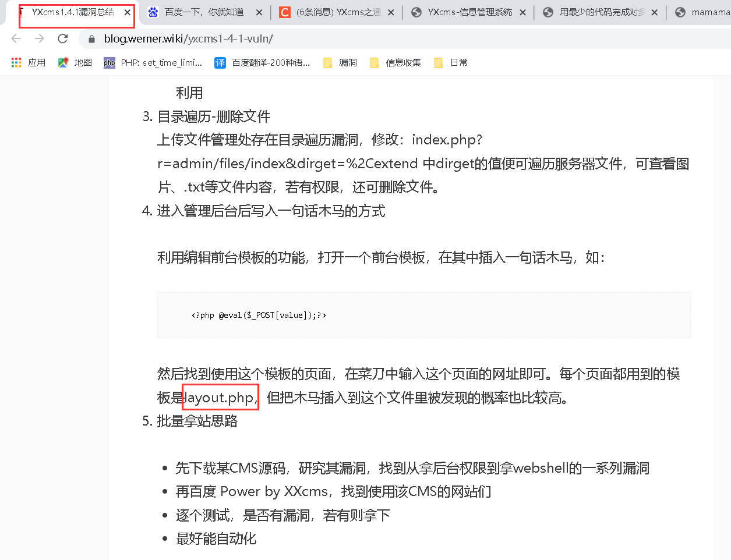Click the 日常 folder icon
This screenshot has height=560, width=731.
439,63
